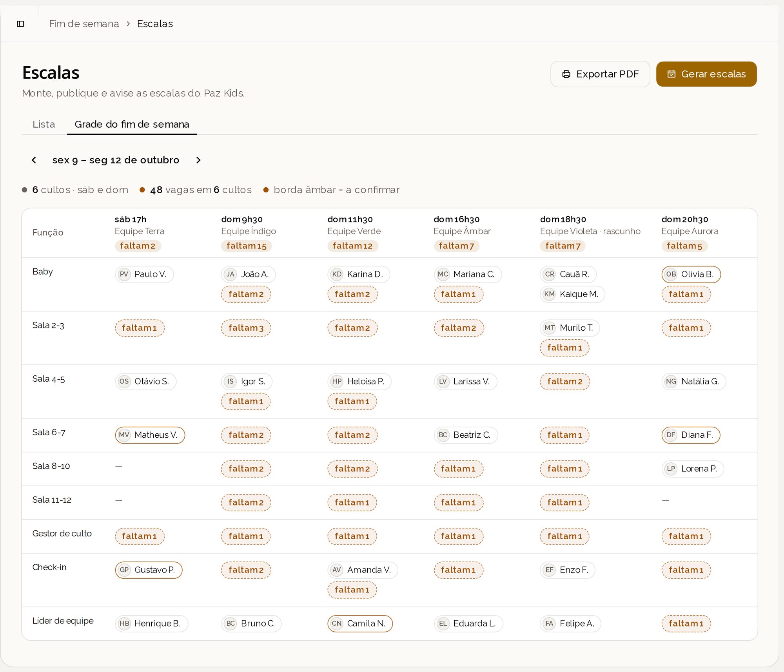The image size is (784, 672).
Task: Click the MV avatar beside Matheus V.
Action: pos(124,435)
